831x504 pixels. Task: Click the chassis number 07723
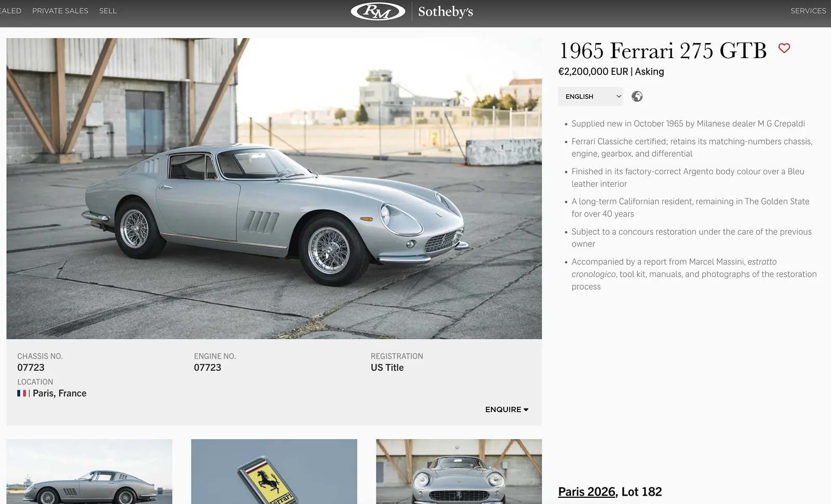point(31,367)
